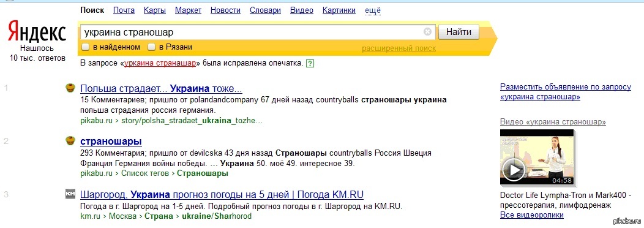Viewport: 644px width, 228px height.
Task: Switch to Видео search
Action: (302, 10)
